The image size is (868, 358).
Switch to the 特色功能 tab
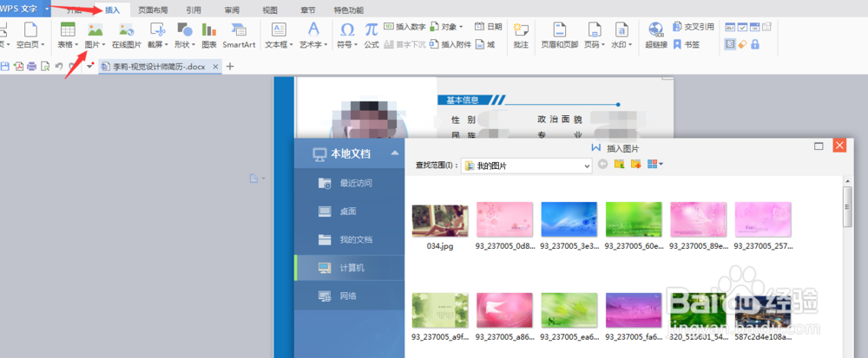(349, 10)
